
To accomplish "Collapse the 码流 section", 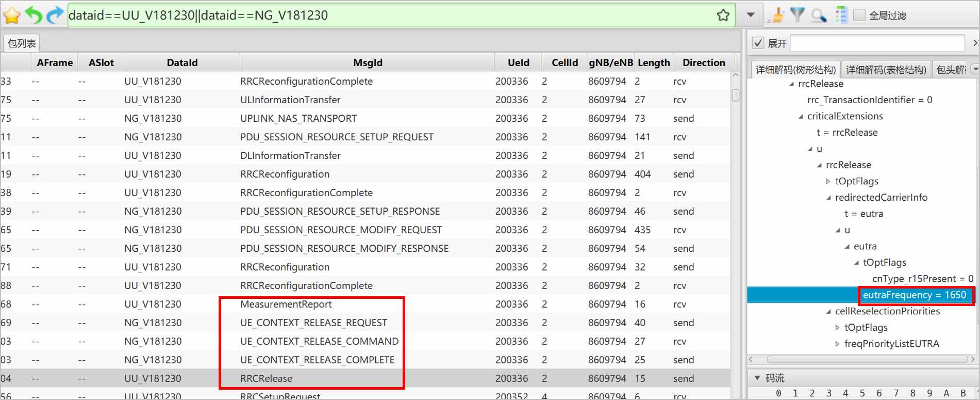I will (757, 378).
